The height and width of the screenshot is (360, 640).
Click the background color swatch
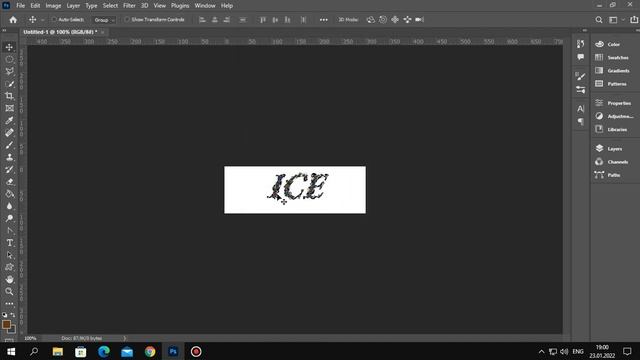[x=13, y=330]
